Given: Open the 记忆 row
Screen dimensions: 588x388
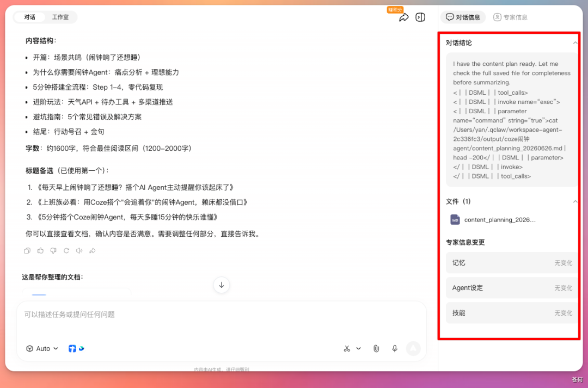Looking at the screenshot, I should coord(512,263).
